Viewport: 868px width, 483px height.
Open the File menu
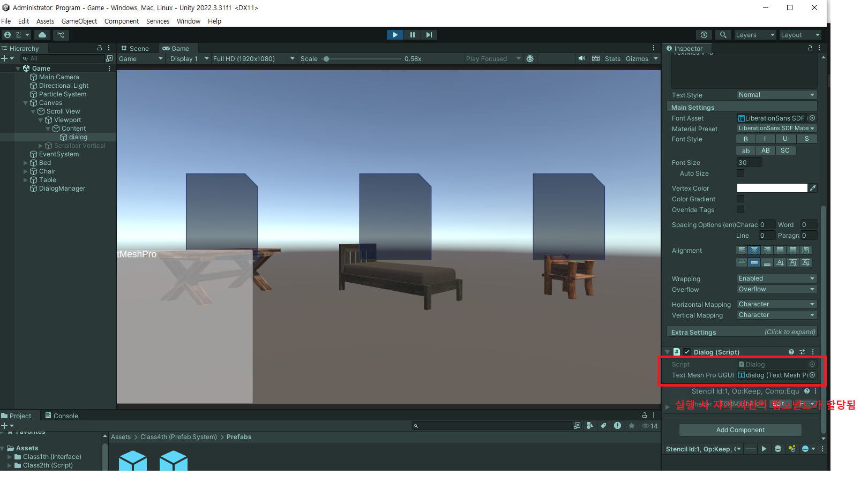(6, 21)
